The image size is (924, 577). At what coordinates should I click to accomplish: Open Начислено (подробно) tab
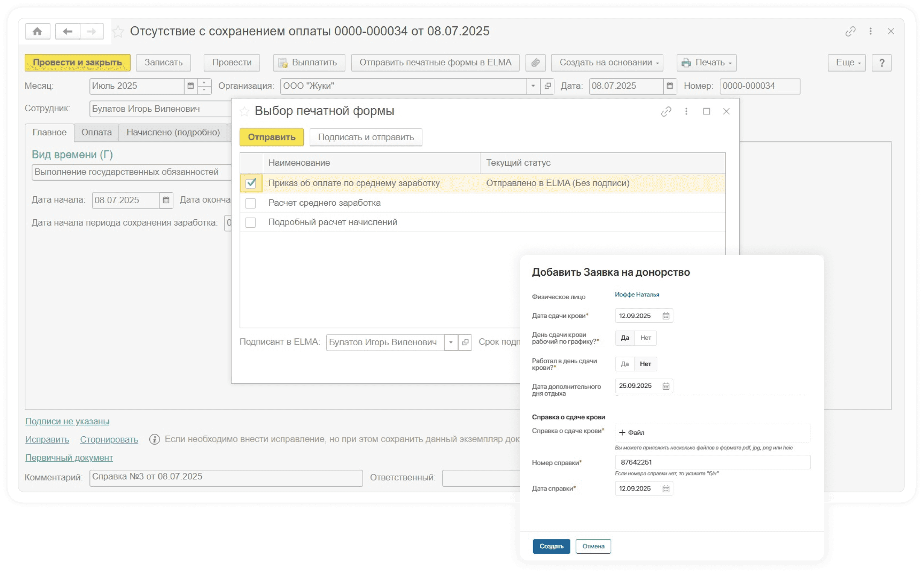[x=173, y=132]
